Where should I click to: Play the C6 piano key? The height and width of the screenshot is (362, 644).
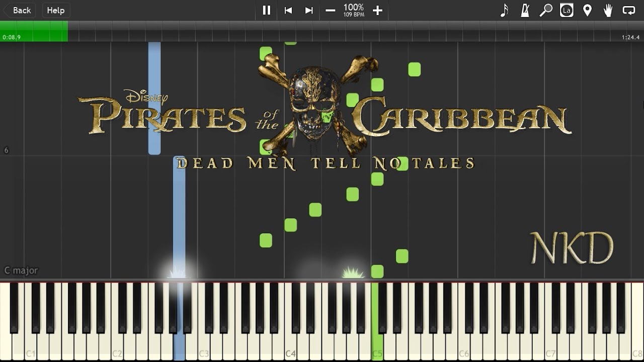coord(464,347)
